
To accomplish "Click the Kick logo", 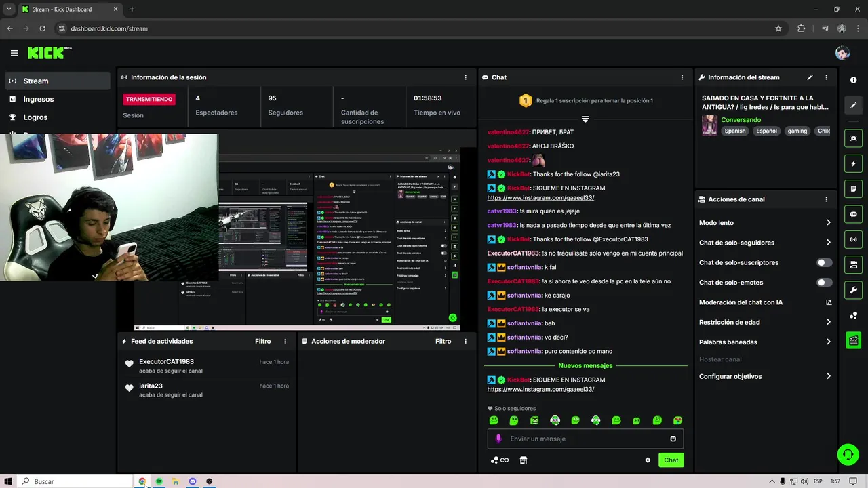I will [49, 53].
